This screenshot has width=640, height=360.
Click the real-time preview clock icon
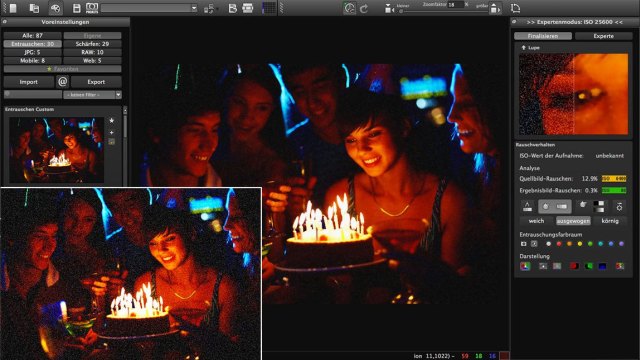[x=349, y=8]
